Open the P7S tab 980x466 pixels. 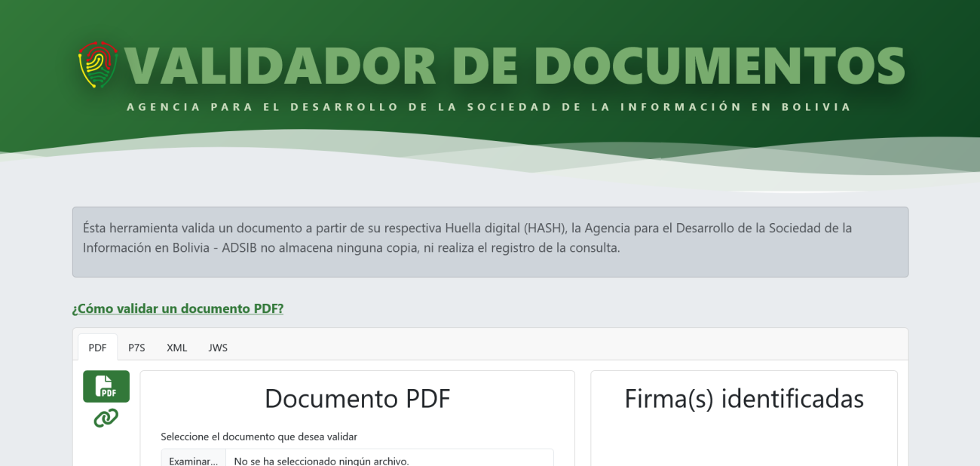tap(136, 348)
